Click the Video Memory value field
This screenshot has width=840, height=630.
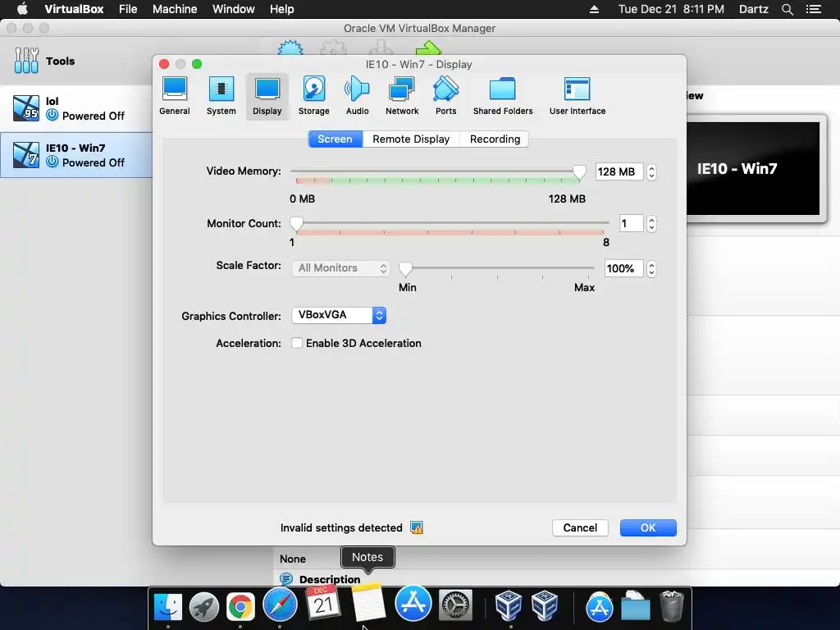point(619,172)
